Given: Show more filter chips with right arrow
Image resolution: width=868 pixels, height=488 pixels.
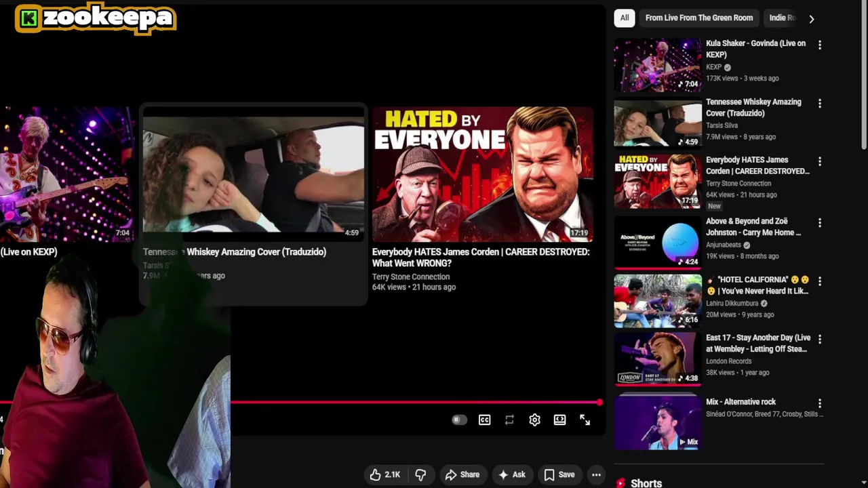Looking at the screenshot, I should tap(812, 19).
